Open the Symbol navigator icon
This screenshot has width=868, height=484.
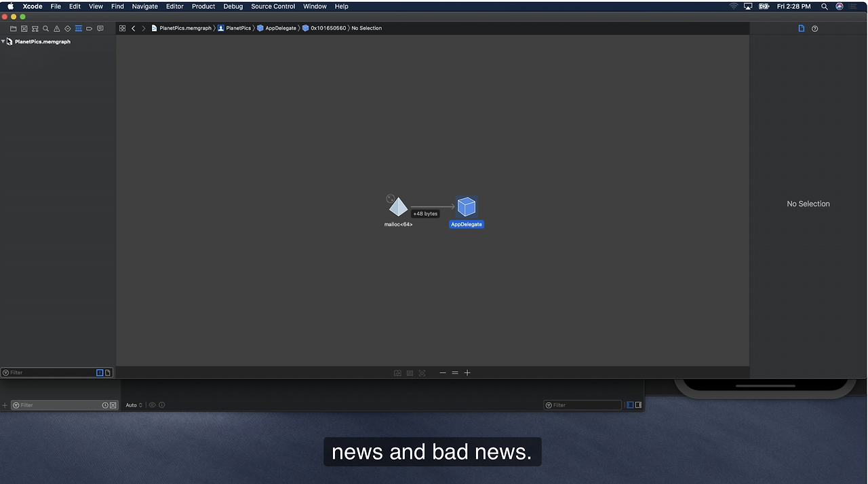pos(35,29)
